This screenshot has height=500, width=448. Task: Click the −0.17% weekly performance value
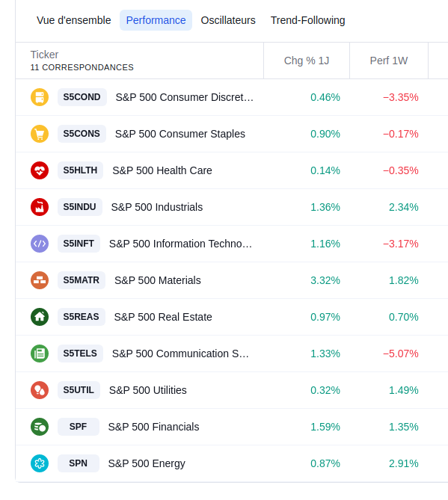point(400,135)
